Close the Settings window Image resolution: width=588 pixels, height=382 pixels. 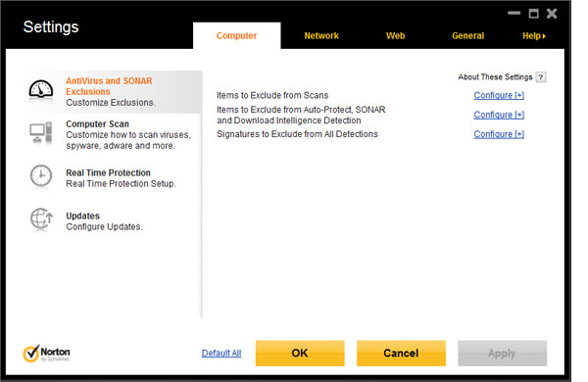(552, 14)
